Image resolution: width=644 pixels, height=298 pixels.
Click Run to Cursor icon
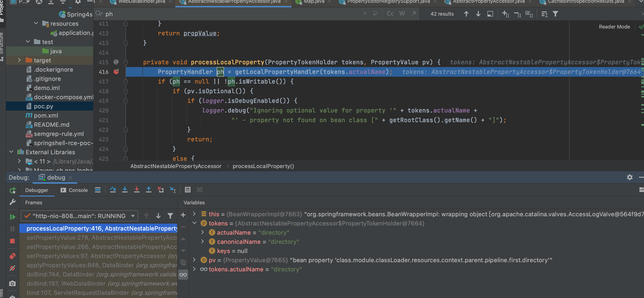(x=173, y=190)
